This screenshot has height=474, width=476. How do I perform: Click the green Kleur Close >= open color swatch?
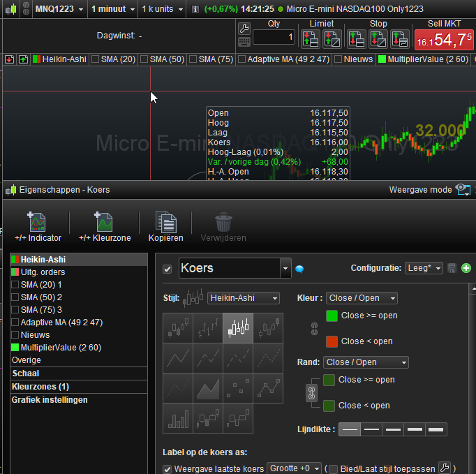tap(332, 316)
